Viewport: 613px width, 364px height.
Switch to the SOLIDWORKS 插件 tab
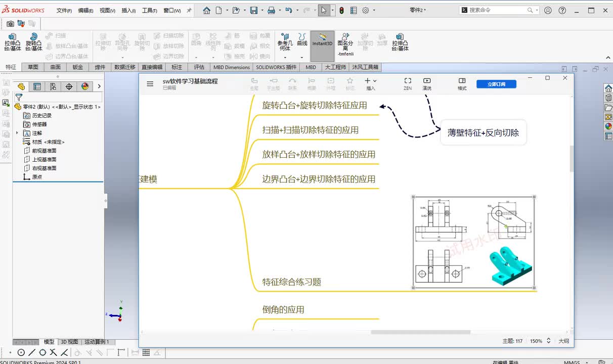[276, 67]
